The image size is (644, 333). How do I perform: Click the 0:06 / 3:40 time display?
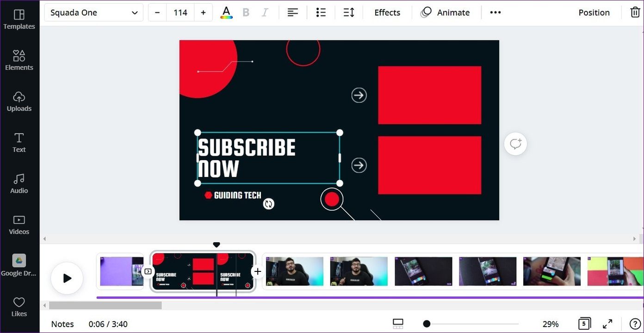pos(108,324)
